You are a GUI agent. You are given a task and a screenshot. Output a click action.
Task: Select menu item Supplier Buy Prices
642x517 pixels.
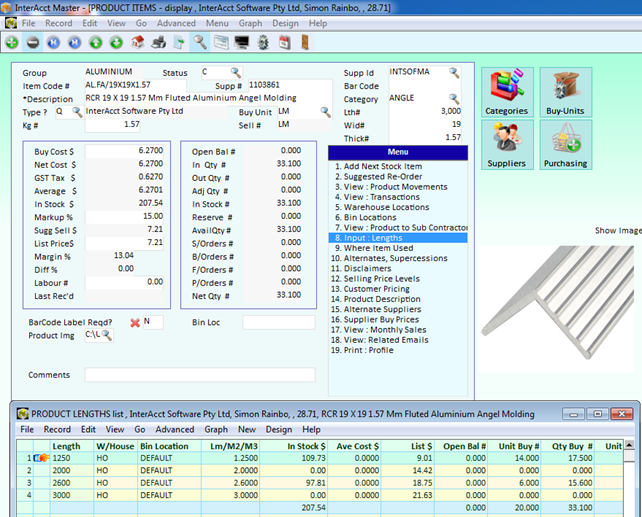[x=375, y=319]
